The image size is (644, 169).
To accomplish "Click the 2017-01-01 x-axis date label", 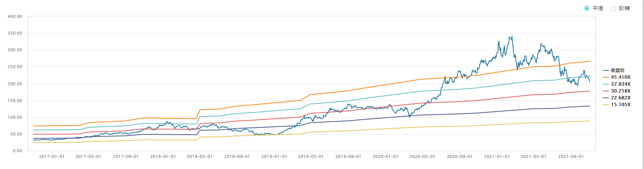I will tap(52, 156).
